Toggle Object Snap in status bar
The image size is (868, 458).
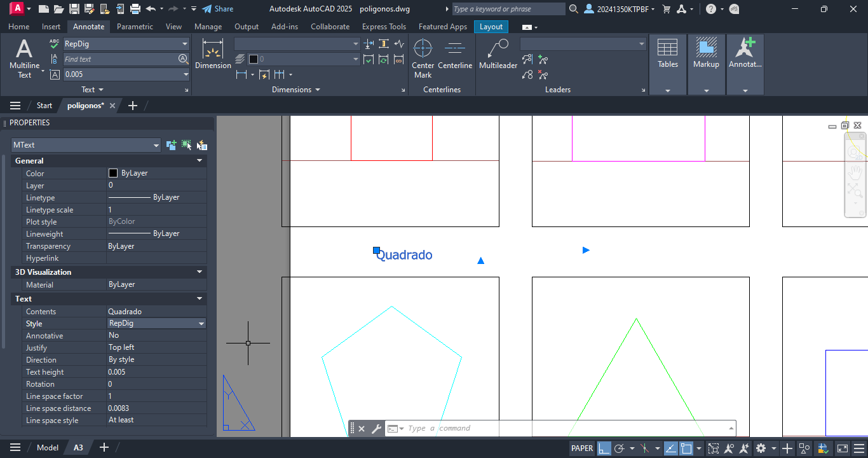pos(686,448)
